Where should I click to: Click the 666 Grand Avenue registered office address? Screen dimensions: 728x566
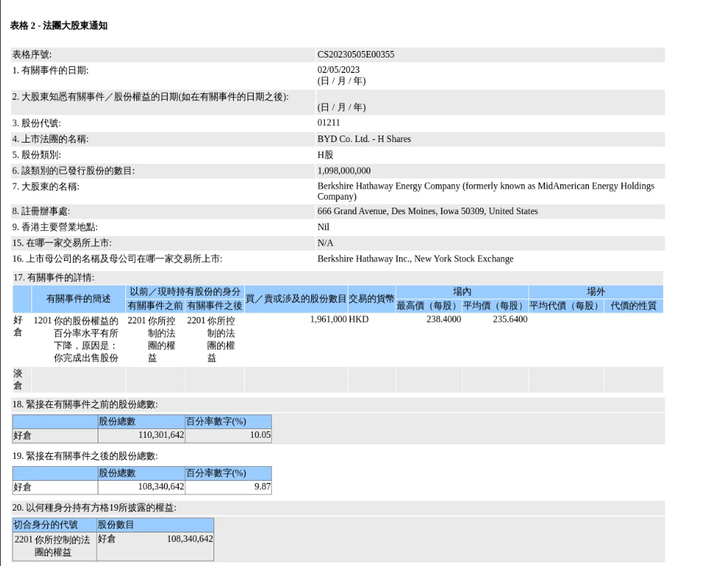[x=428, y=211]
